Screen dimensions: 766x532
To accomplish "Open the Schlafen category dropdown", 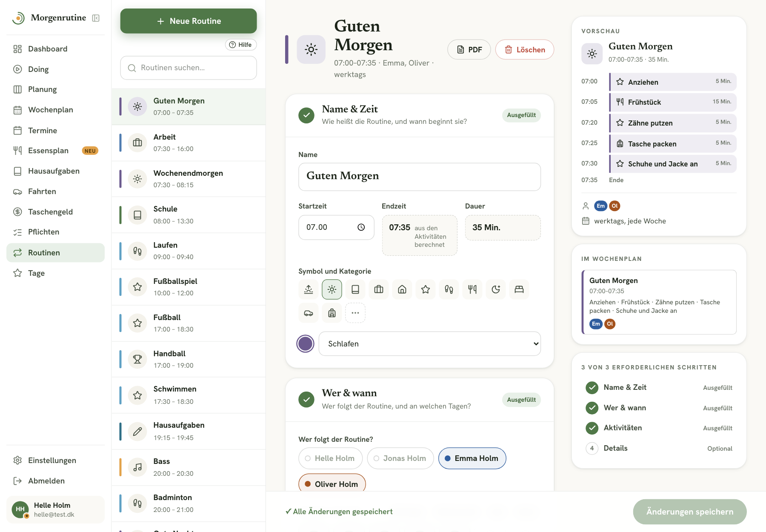I will [429, 344].
